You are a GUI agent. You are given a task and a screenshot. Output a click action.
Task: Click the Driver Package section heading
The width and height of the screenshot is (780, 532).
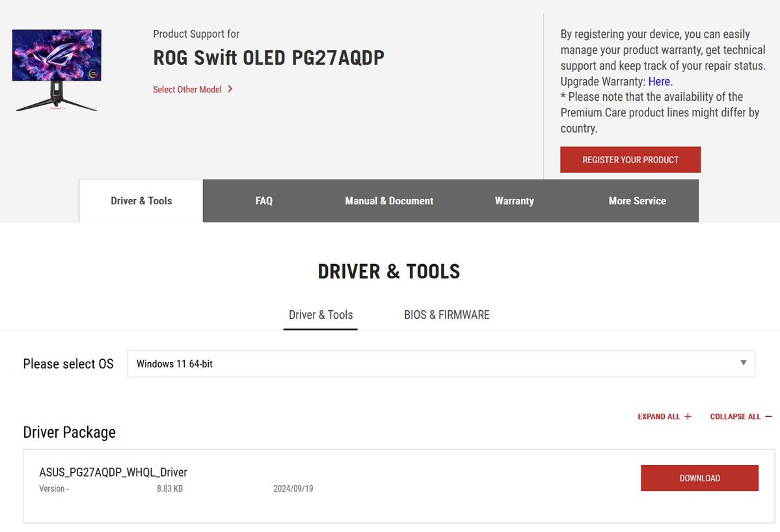[x=69, y=432]
